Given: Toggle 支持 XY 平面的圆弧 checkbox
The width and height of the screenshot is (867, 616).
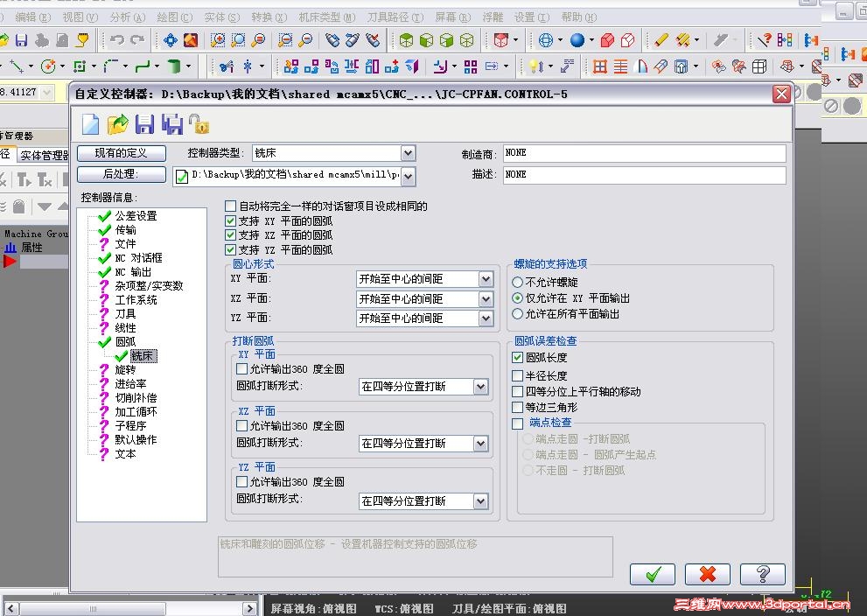Looking at the screenshot, I should click(231, 220).
